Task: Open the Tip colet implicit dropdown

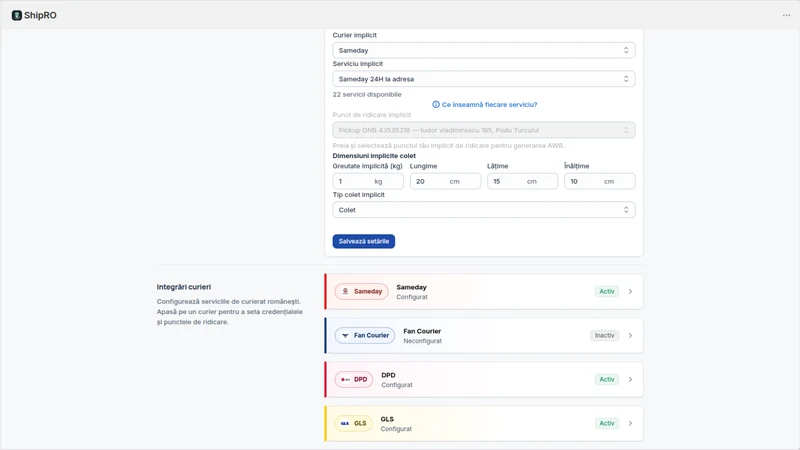Action: tap(484, 210)
